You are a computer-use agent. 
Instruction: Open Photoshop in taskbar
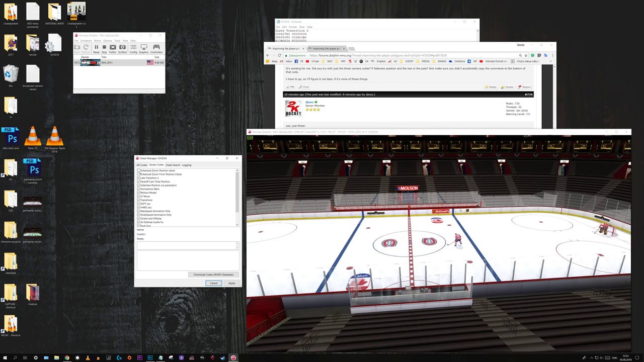point(150,358)
